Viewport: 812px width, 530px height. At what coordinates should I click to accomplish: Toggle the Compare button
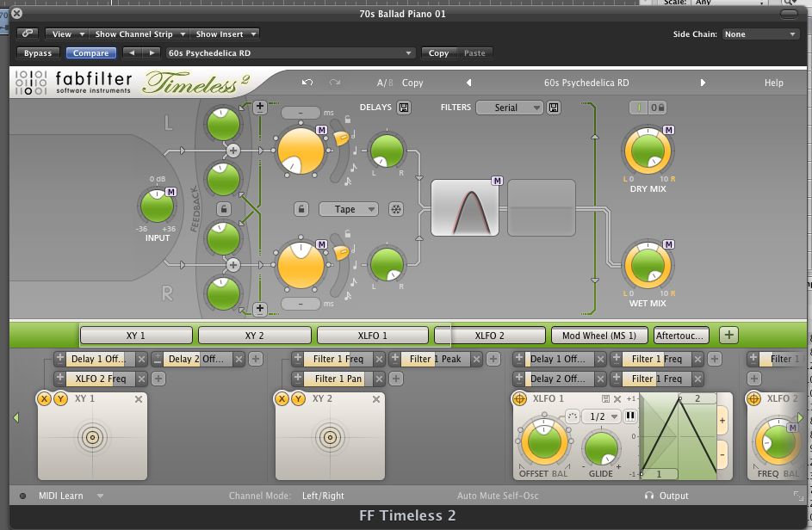(90, 52)
